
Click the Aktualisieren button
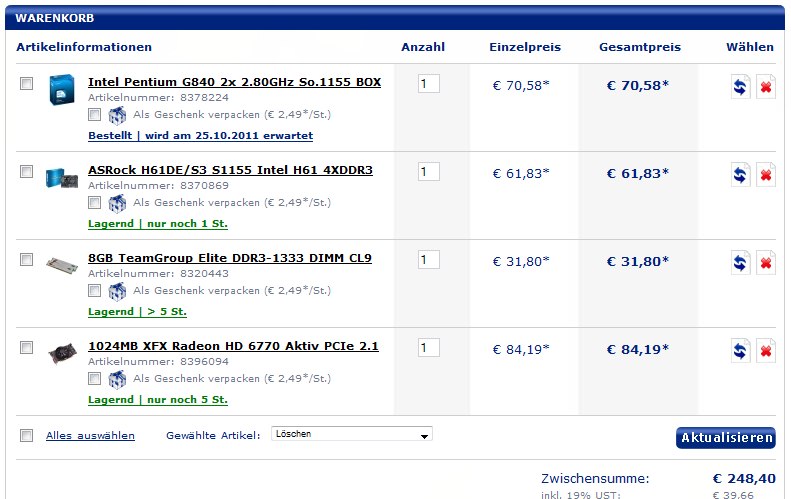pos(726,437)
